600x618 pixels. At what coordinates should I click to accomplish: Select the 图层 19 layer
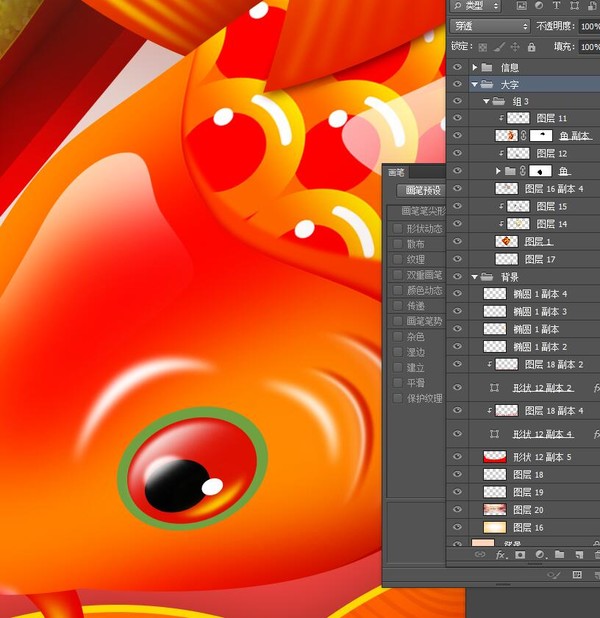click(535, 492)
